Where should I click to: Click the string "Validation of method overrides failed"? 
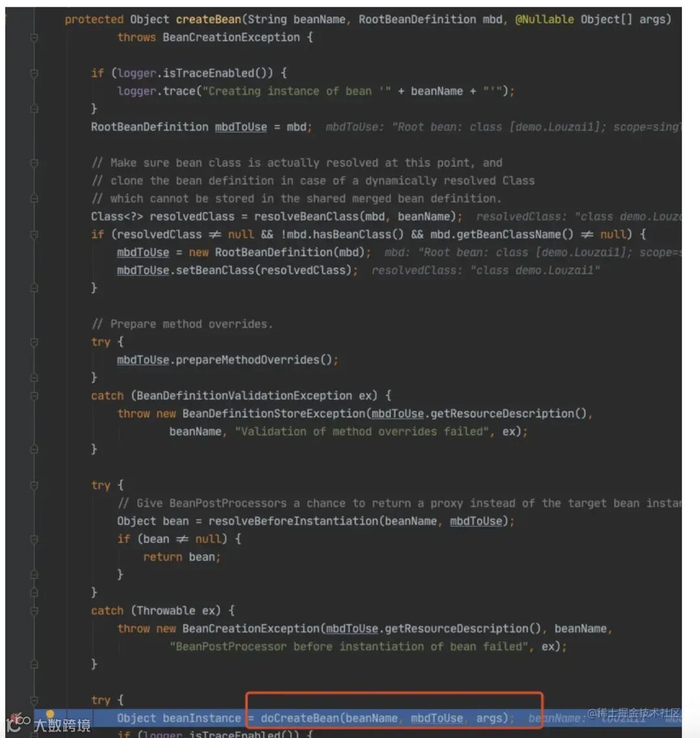click(x=362, y=432)
